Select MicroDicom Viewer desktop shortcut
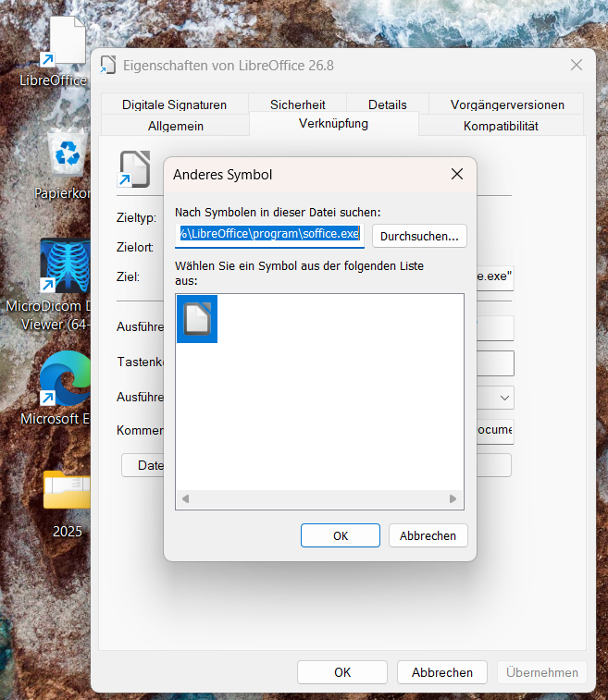 tap(65, 265)
